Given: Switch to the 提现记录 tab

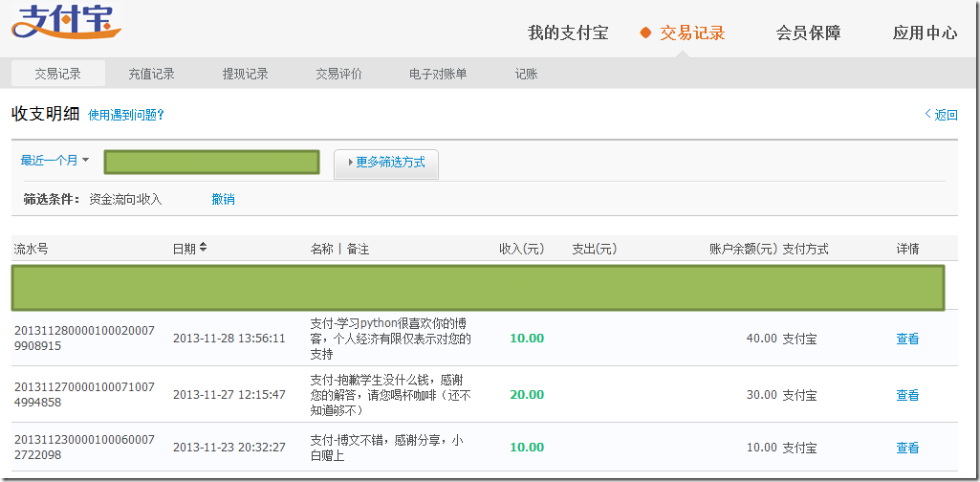Looking at the screenshot, I should [245, 74].
